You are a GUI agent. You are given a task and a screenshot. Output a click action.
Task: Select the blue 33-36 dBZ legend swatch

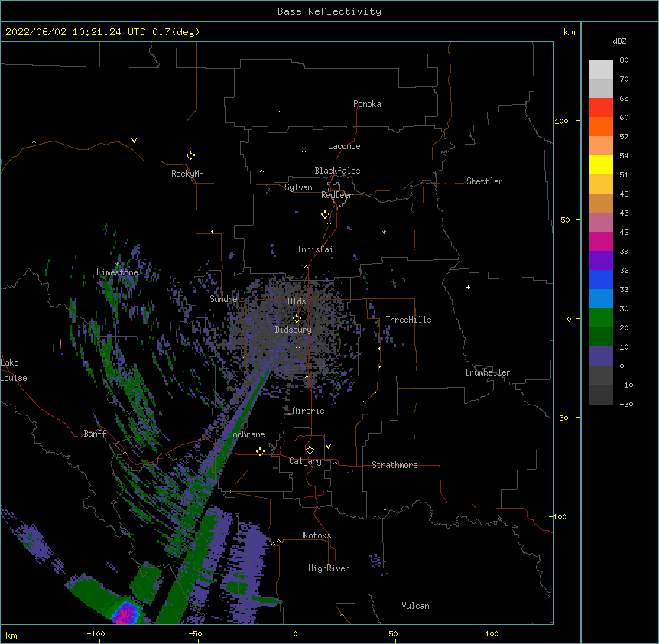[x=601, y=279]
